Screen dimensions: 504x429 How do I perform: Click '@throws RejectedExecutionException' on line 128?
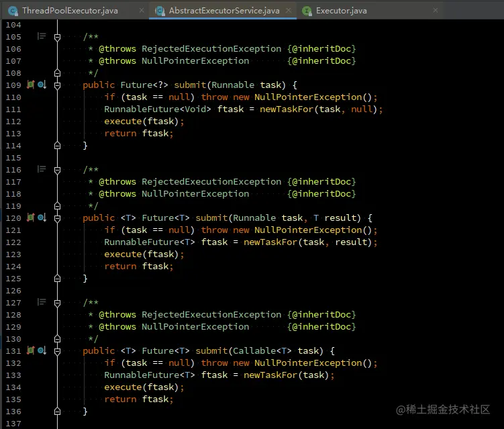190,314
